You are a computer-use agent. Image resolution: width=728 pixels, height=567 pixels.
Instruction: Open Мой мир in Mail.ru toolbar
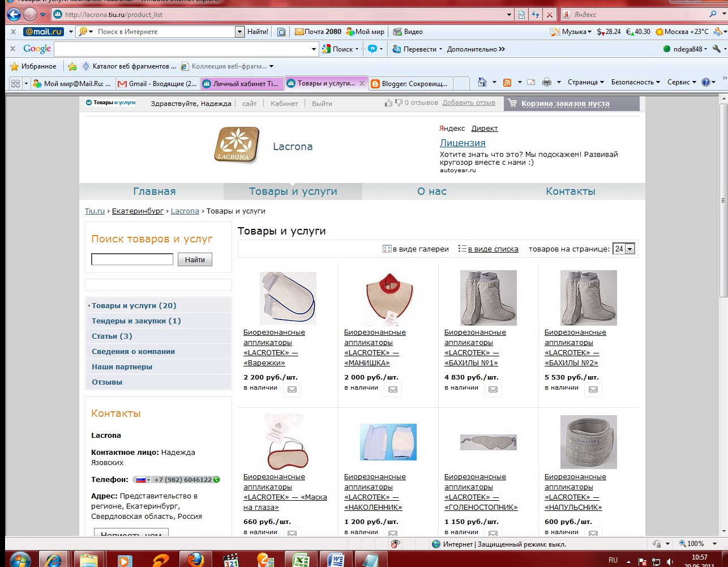pyautogui.click(x=365, y=32)
